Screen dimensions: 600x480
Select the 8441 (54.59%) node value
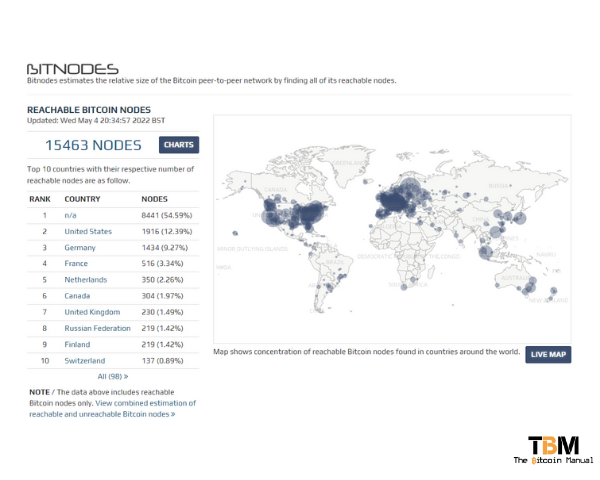tap(167, 215)
